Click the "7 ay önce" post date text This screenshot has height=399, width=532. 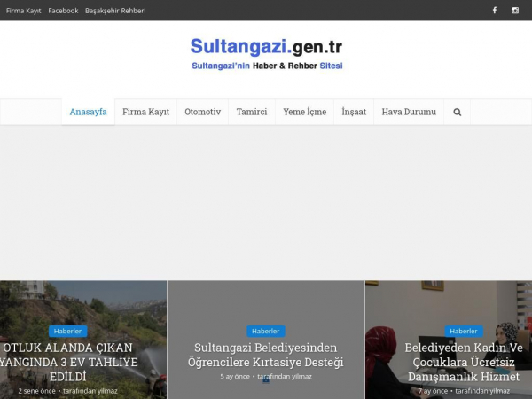click(433, 391)
